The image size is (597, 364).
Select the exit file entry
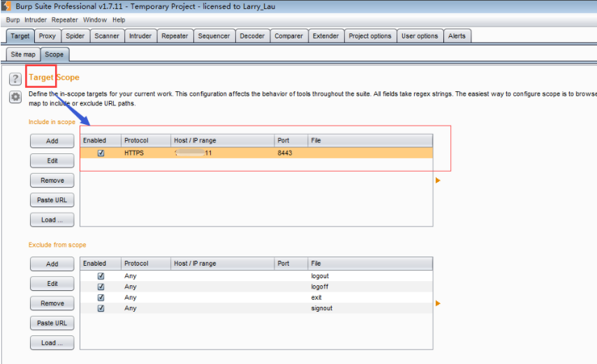click(x=370, y=298)
